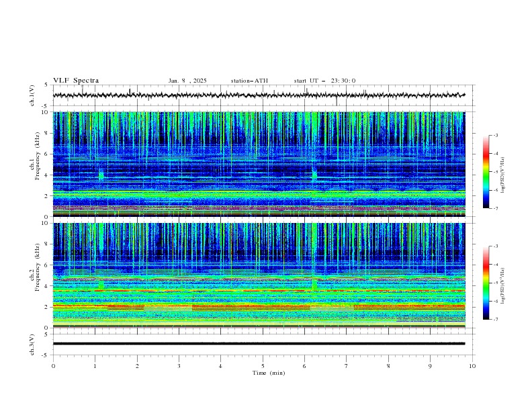Click the "station=ATH" header label
This screenshot has width=532, height=411.
249,81
